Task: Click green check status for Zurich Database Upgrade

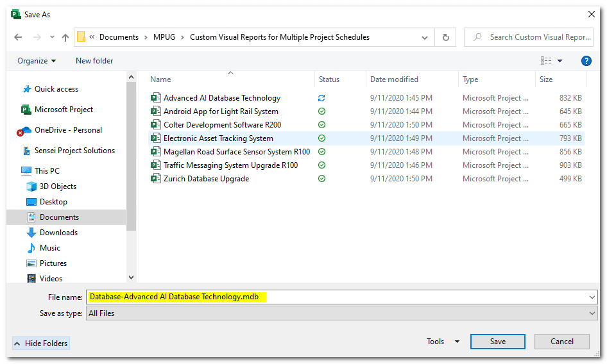Action: (x=321, y=179)
